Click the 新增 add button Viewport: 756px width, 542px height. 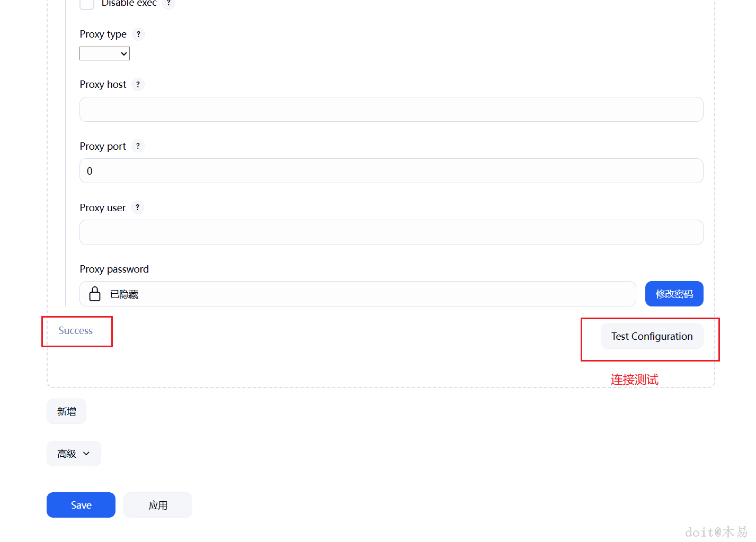click(67, 411)
